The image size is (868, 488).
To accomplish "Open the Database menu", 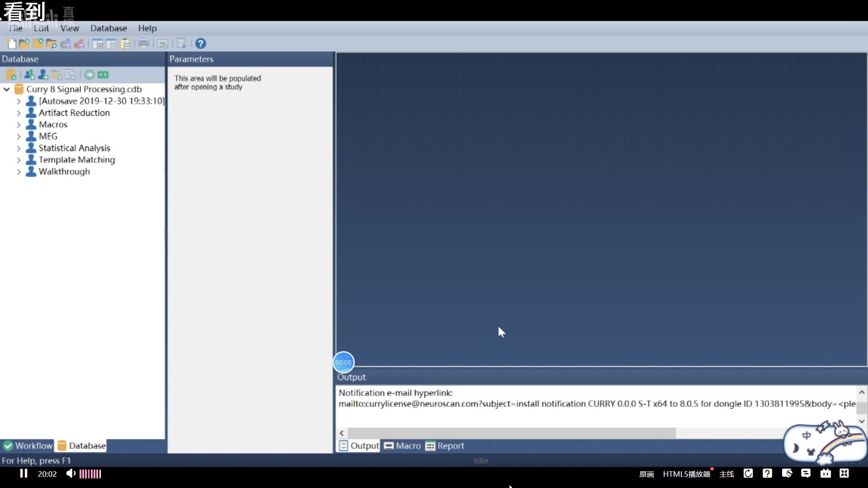I will tap(108, 28).
